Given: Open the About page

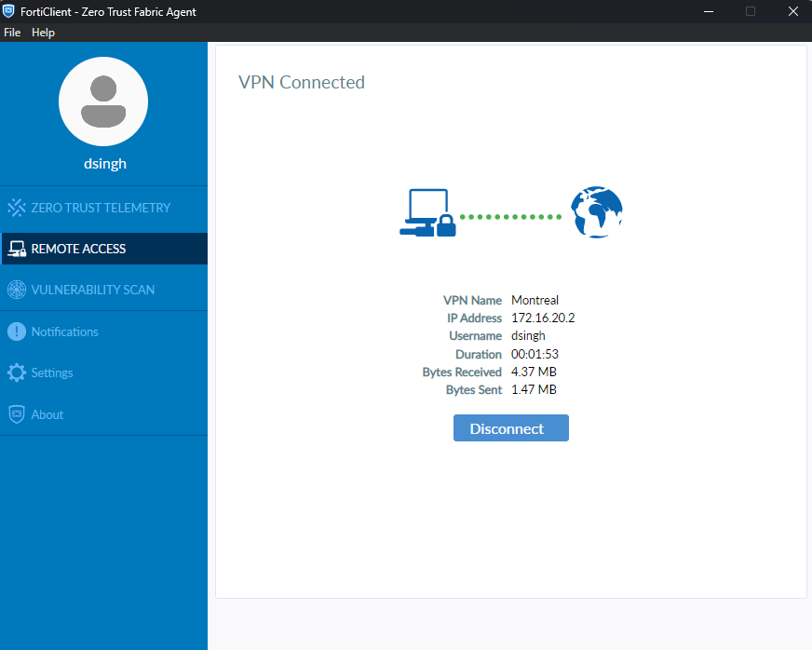Looking at the screenshot, I should (103, 414).
